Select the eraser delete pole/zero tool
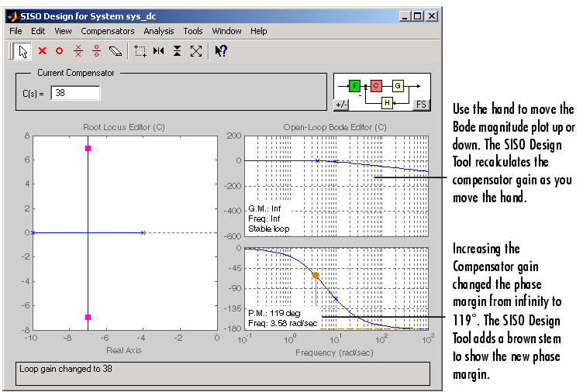Viewport: 583px width, 392px height. (x=116, y=51)
